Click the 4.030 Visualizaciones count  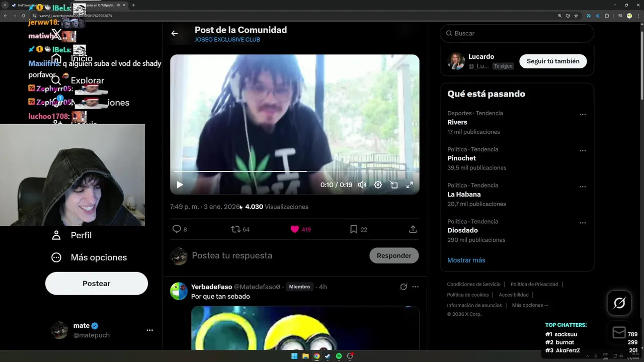point(277,207)
